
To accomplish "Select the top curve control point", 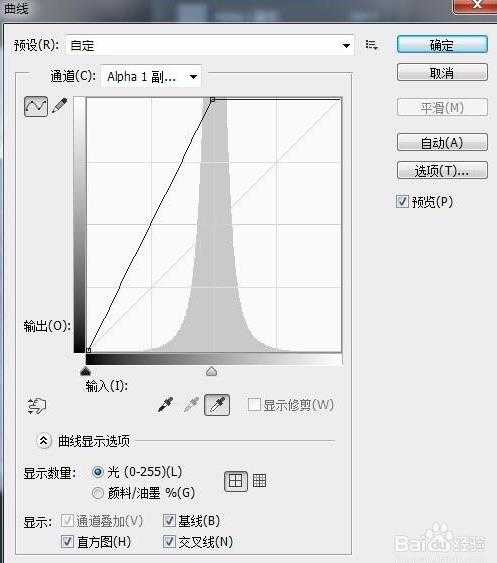I will pyautogui.click(x=212, y=99).
